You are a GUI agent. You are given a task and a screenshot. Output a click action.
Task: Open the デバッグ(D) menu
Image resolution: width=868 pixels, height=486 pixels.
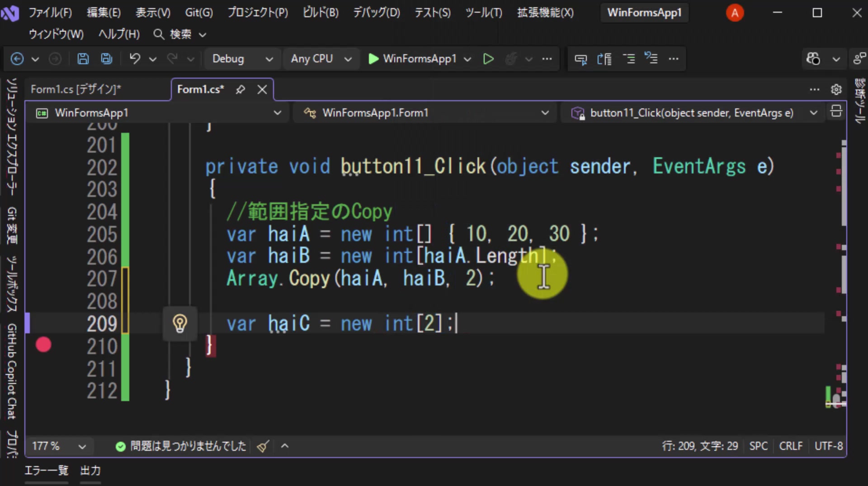377,12
